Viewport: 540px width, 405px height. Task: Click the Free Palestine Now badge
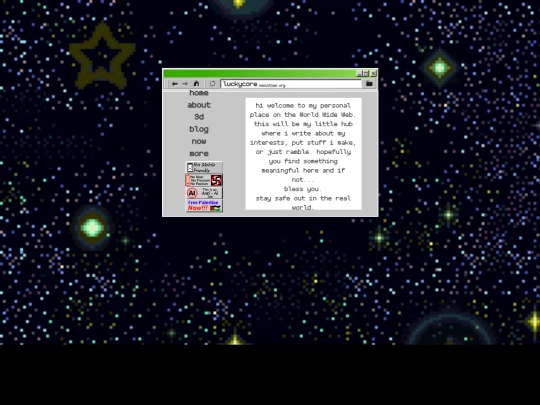(x=204, y=206)
